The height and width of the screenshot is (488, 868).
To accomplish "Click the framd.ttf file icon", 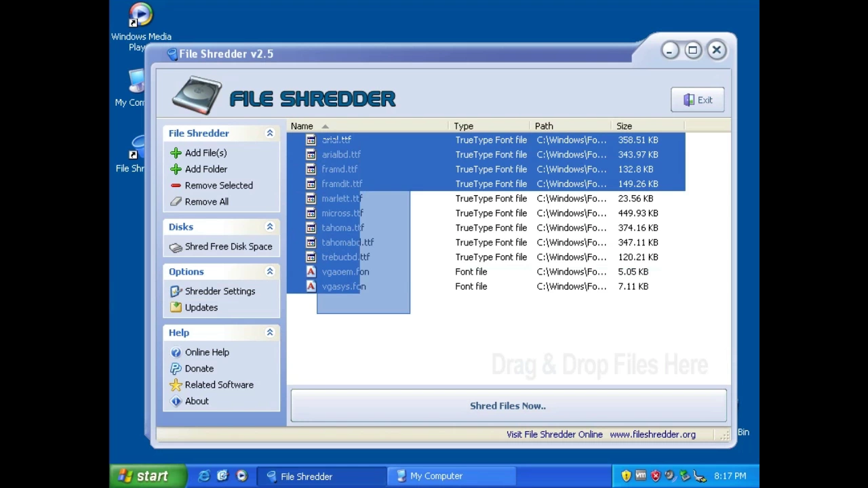I will (311, 169).
